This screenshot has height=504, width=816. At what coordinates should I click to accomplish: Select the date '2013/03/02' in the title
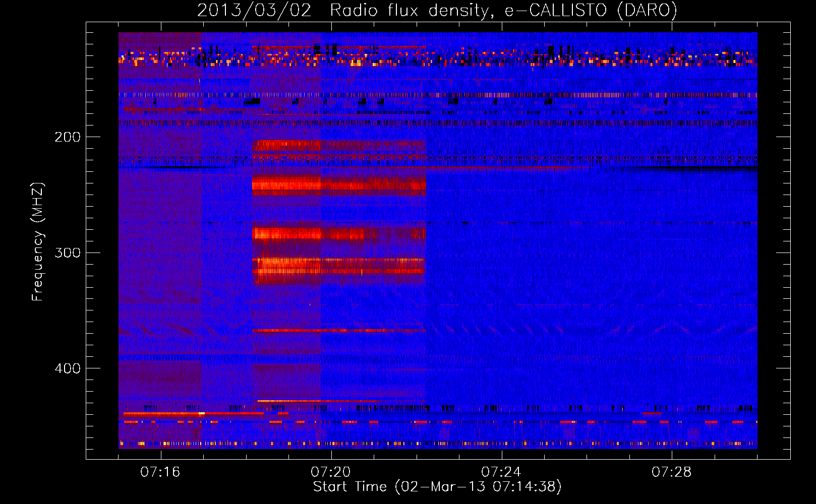tap(254, 10)
